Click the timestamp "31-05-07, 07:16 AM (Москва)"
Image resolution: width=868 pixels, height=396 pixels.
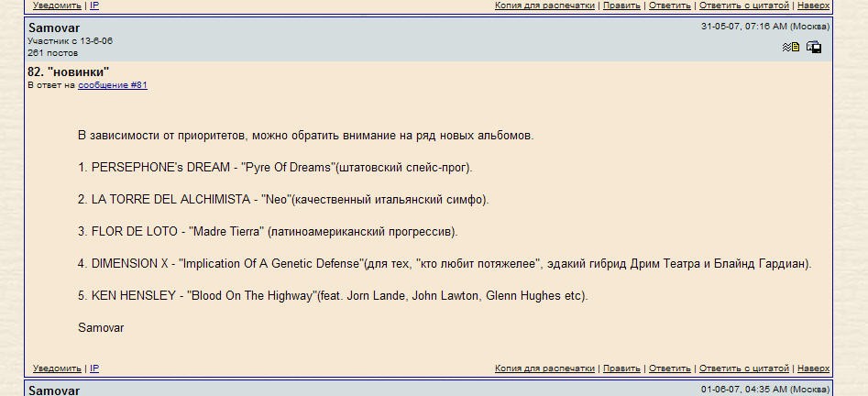tap(765, 26)
